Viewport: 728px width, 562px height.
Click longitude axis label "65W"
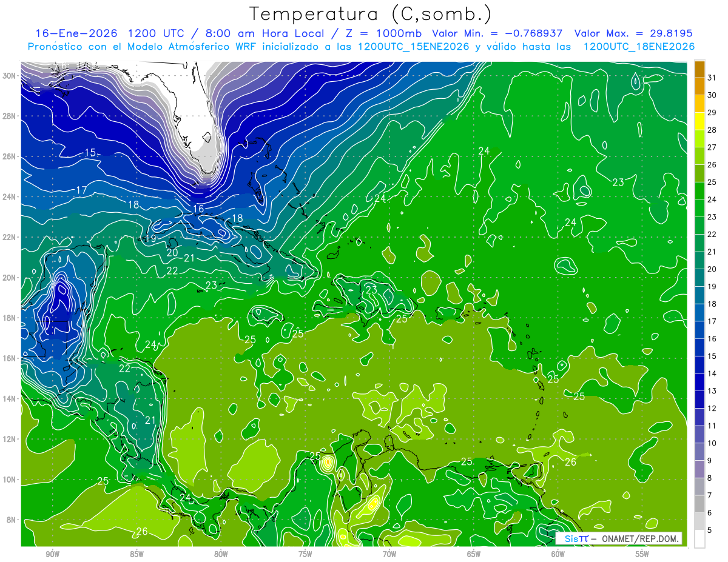point(473,554)
